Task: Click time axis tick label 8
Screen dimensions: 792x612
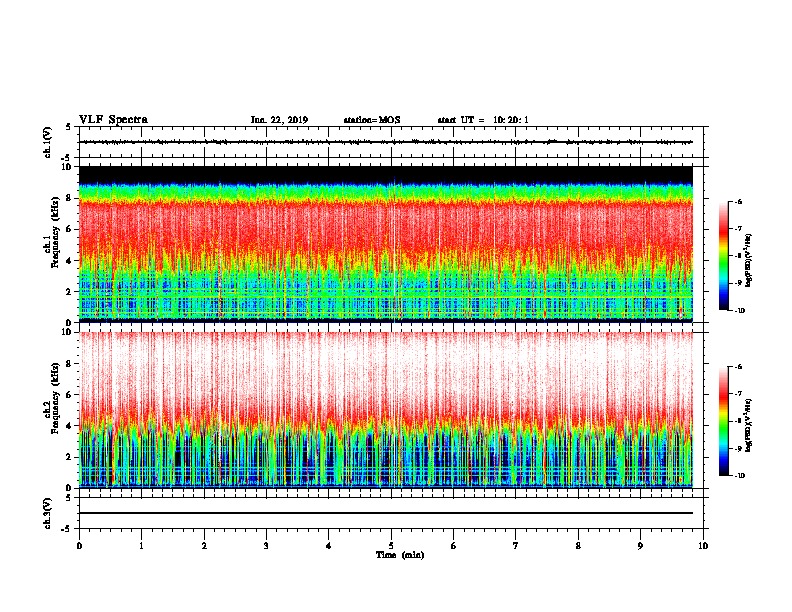Action: click(x=578, y=546)
